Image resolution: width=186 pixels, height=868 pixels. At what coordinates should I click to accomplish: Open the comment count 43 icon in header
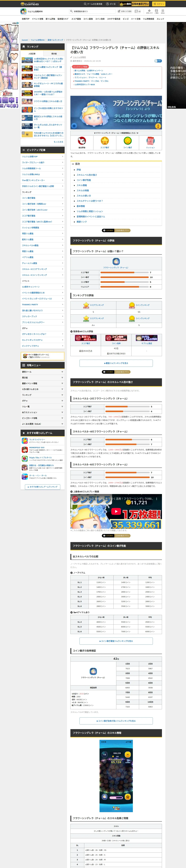[x=138, y=11]
